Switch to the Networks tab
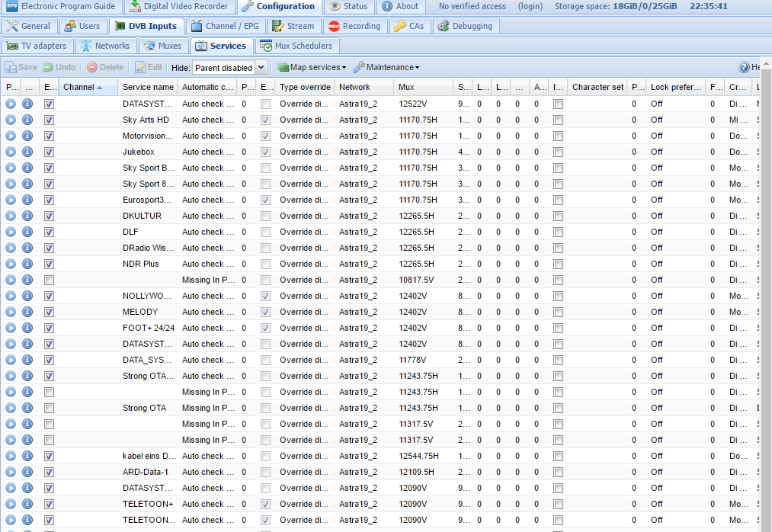 [105, 45]
